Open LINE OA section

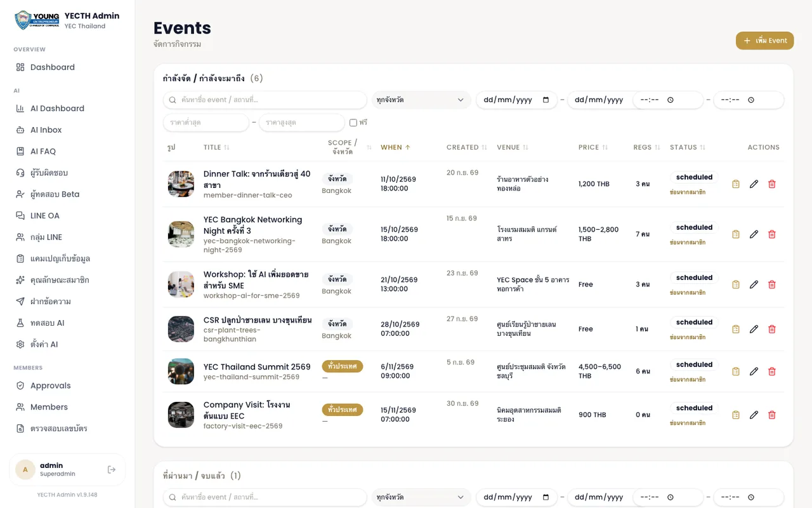coord(67,215)
